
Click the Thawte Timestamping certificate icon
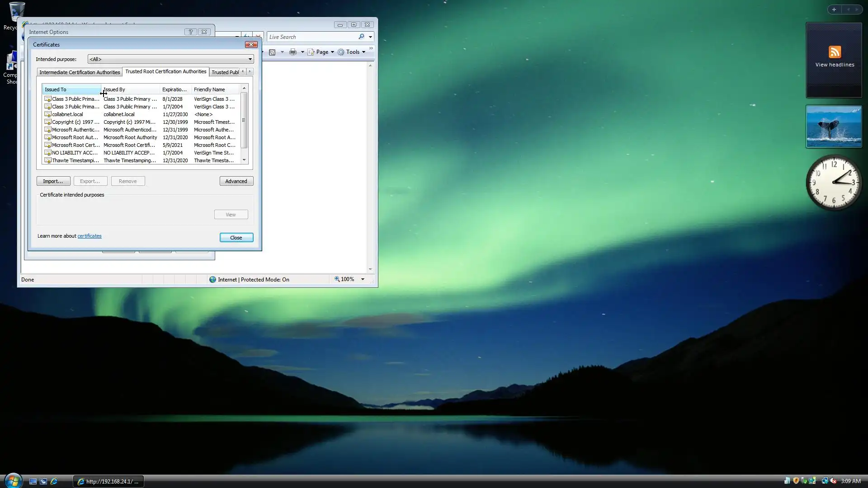[47, 160]
